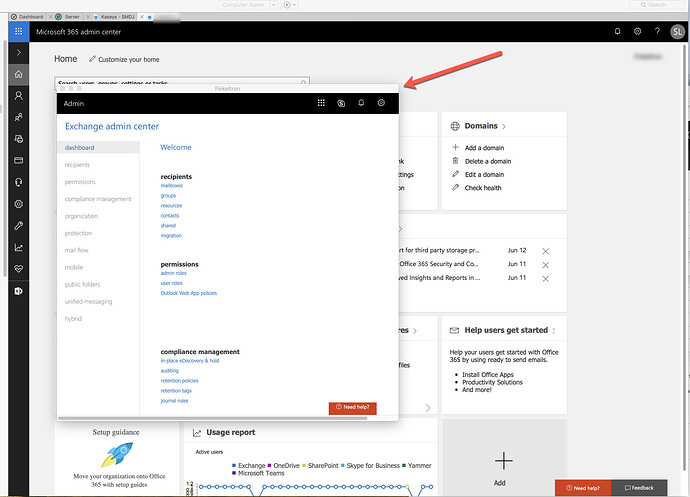Expand the left navigation pane chevron

19,52
